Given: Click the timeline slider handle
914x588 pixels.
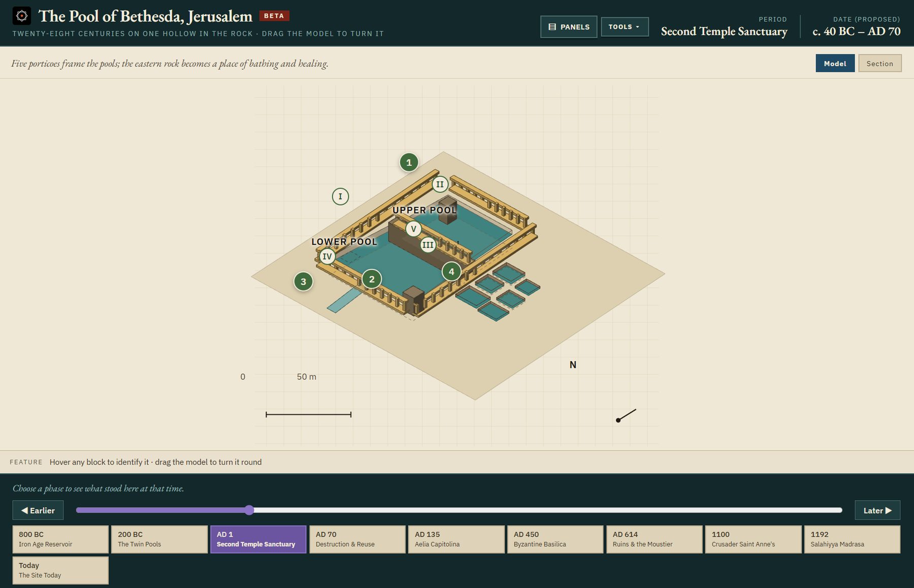Looking at the screenshot, I should click(249, 510).
